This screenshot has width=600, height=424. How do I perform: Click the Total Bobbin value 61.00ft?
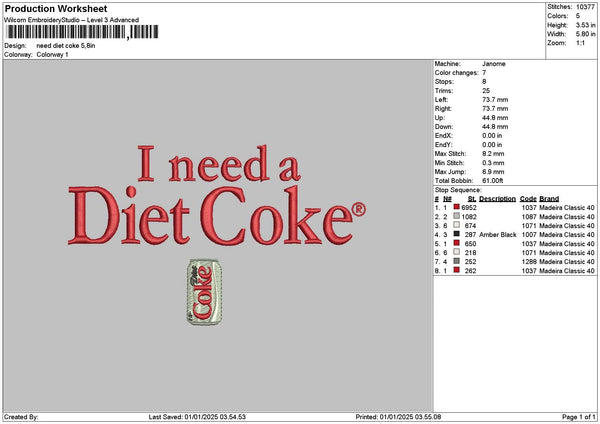coord(493,181)
